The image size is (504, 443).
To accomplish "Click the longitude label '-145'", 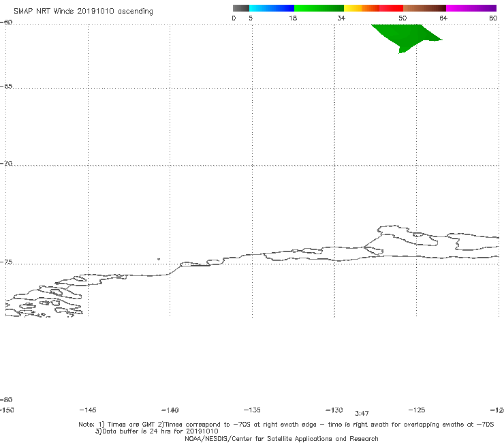I will [88, 410].
